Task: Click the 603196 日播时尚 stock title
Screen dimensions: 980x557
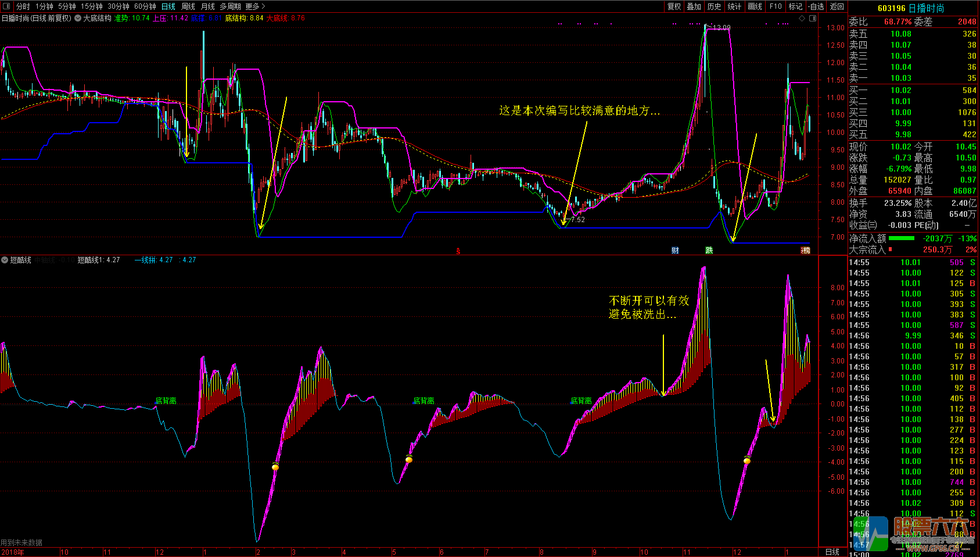Action: (x=910, y=8)
